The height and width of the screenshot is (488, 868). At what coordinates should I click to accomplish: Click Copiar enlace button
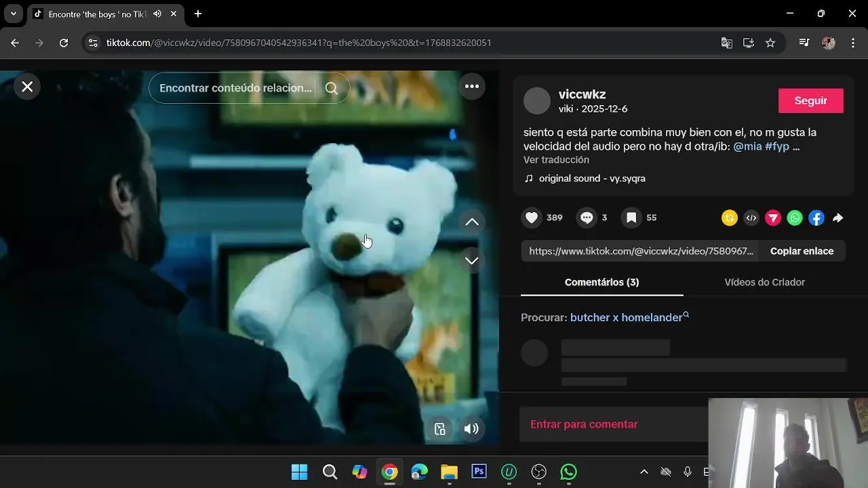(x=802, y=251)
